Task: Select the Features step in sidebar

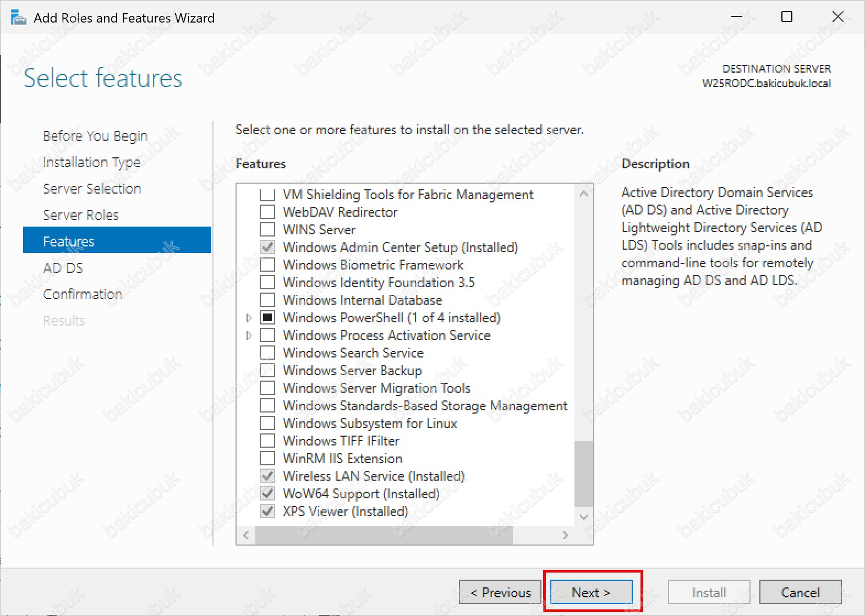Action: pyautogui.click(x=117, y=240)
